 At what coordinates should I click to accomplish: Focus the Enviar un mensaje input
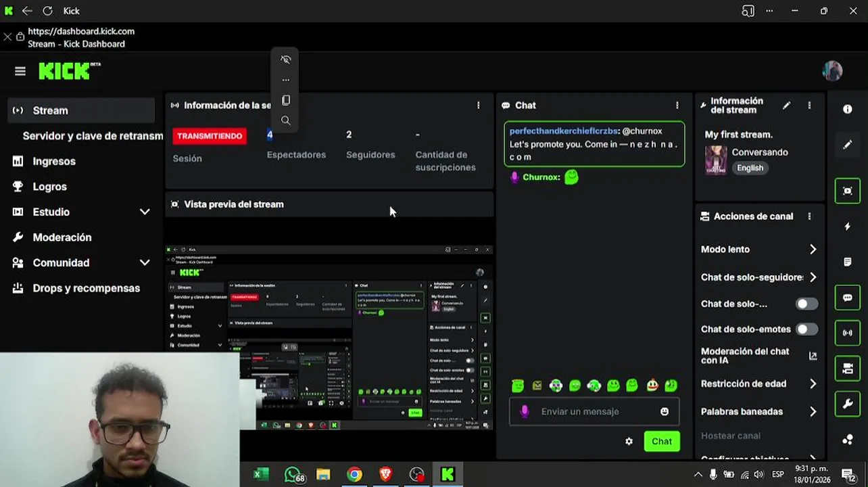click(x=594, y=411)
